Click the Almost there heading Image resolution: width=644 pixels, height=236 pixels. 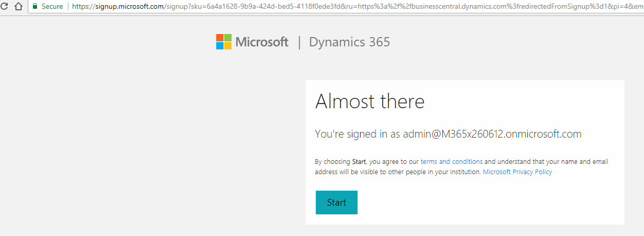(370, 101)
